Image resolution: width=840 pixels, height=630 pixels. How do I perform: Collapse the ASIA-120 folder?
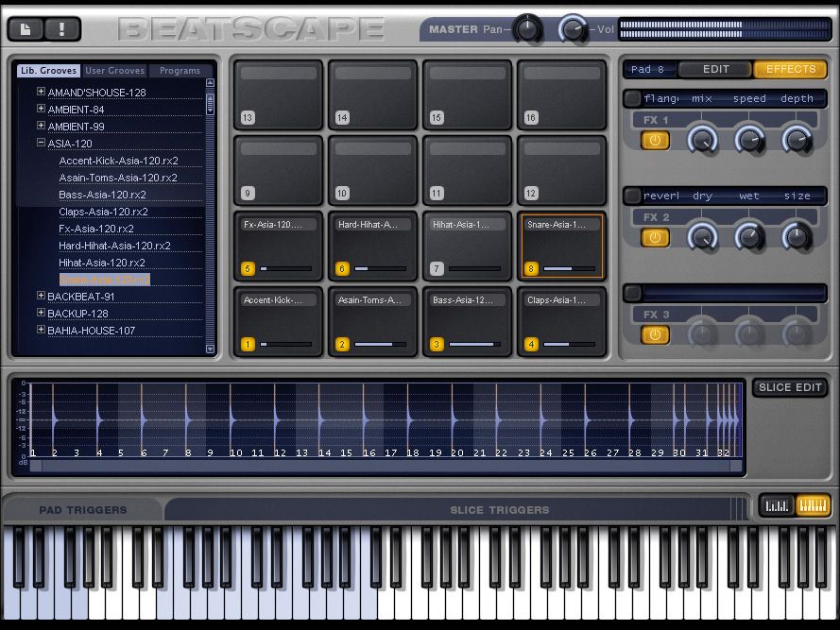41,143
